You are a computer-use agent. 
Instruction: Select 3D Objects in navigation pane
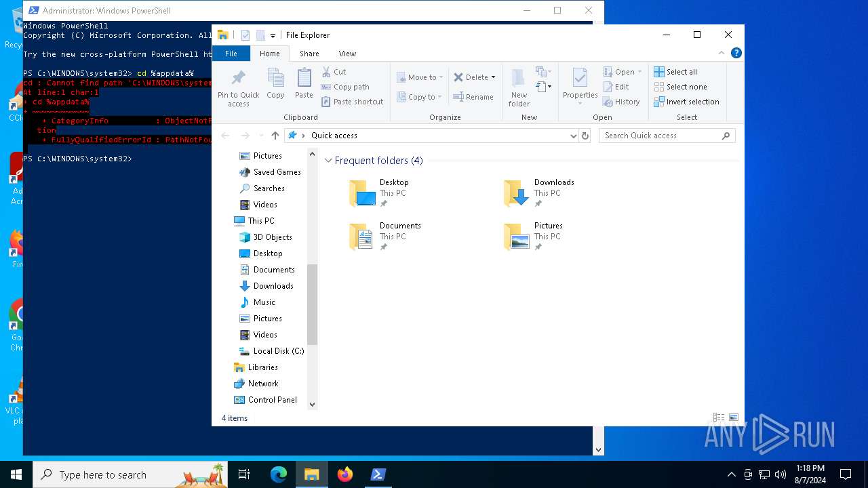[x=266, y=237]
